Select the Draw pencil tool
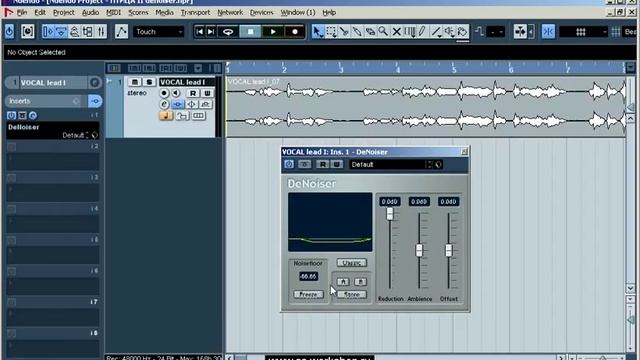 (422, 31)
